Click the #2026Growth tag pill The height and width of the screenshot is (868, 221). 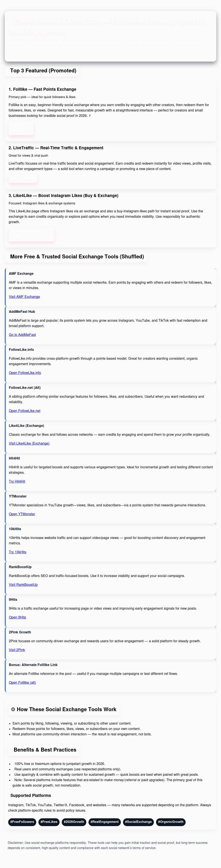74,822
